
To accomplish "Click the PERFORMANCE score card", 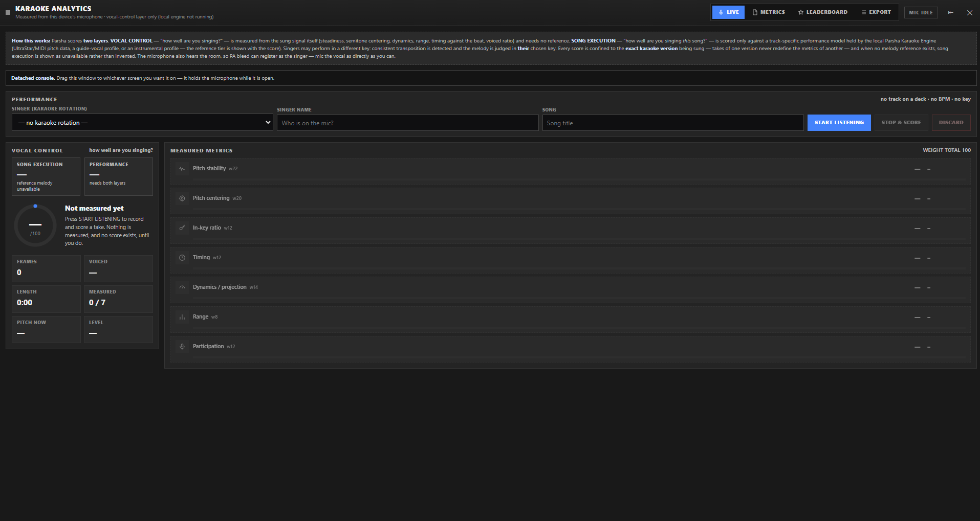I will [x=119, y=176].
